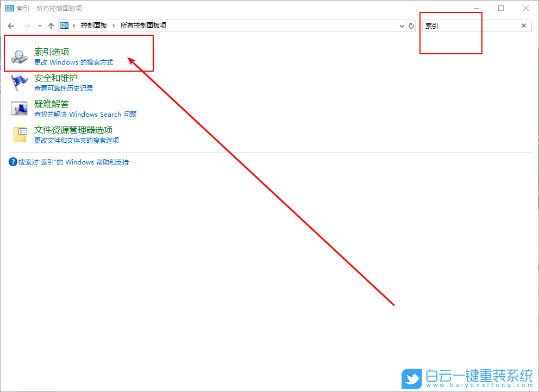The height and width of the screenshot is (392, 539).
Task: Expand the recent locations dropdown chevron
Action: [x=38, y=25]
